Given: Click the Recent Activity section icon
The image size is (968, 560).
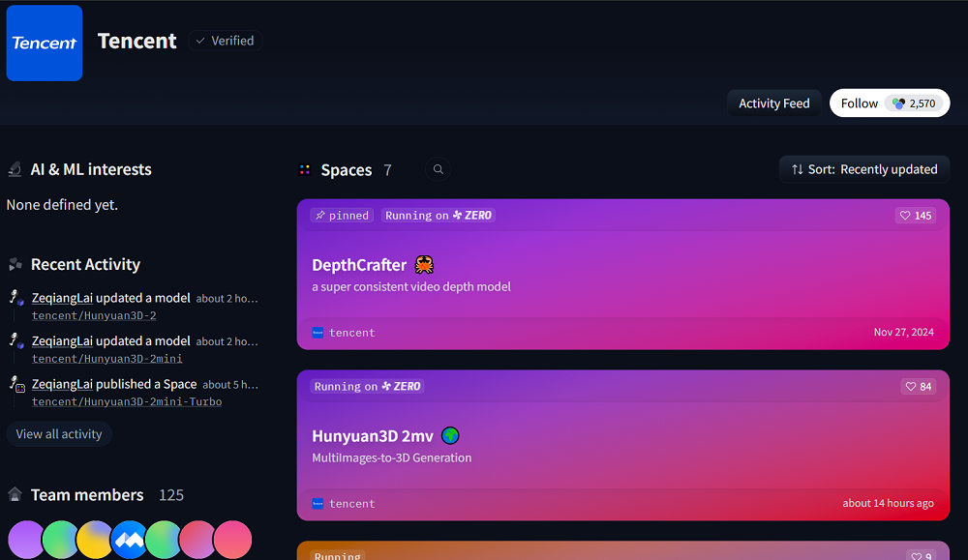Looking at the screenshot, I should [x=15, y=265].
